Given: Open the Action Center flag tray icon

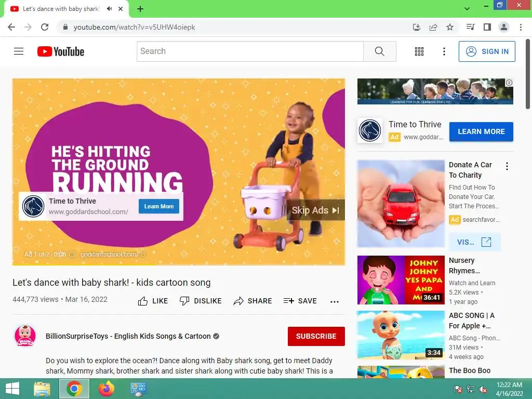Looking at the screenshot, I should click(x=458, y=389).
